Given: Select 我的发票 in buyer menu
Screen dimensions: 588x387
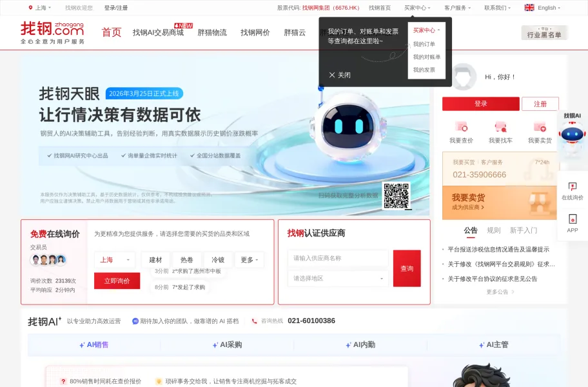Looking at the screenshot, I should 424,70.
